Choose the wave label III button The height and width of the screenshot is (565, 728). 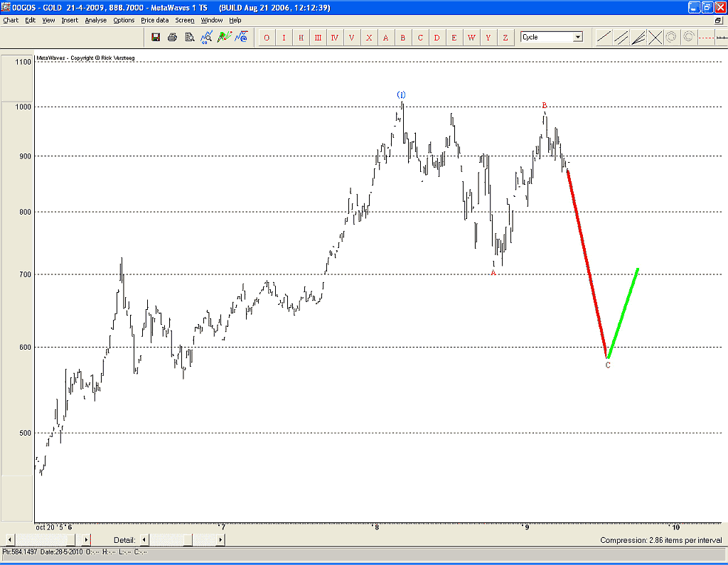coord(318,38)
